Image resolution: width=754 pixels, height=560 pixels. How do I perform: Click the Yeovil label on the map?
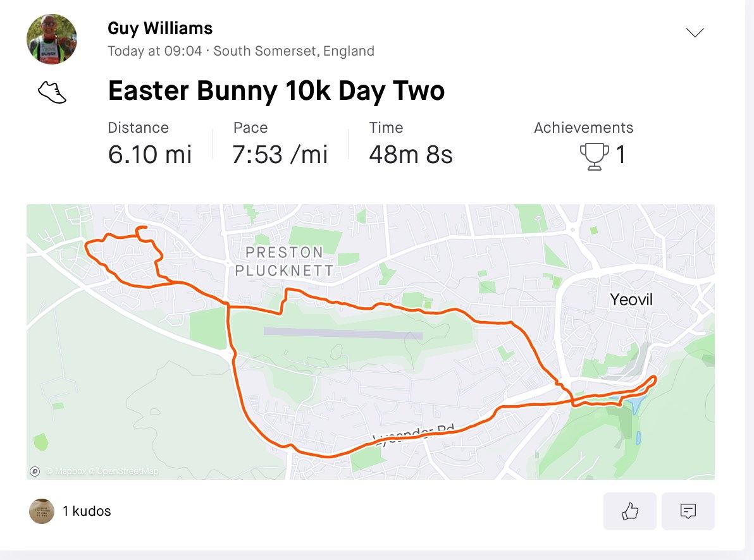click(631, 300)
